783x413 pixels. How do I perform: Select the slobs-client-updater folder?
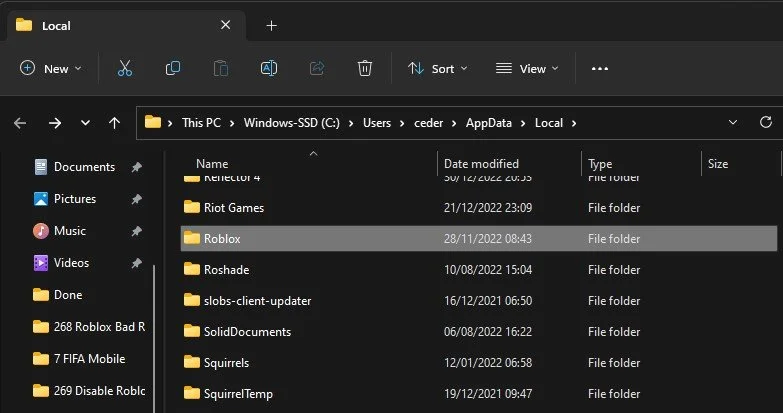coord(478,301)
